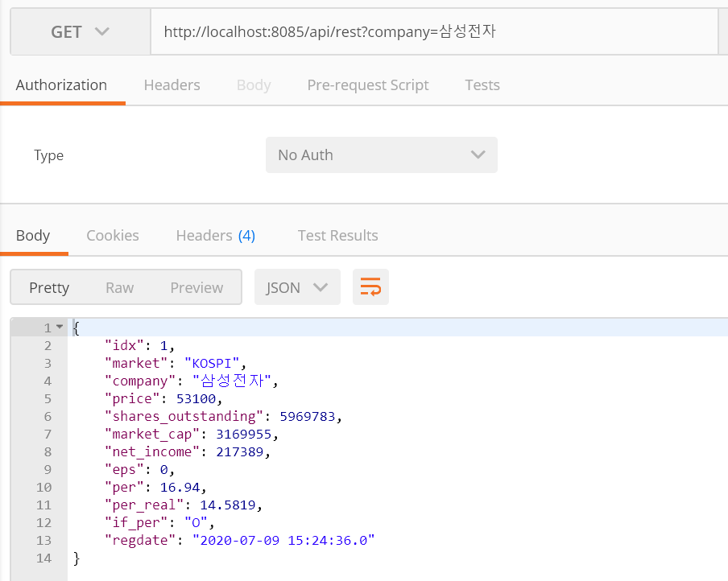Viewport: 728px width, 581px height.
Task: Open the response Headers (4) tab
Action: click(x=216, y=235)
